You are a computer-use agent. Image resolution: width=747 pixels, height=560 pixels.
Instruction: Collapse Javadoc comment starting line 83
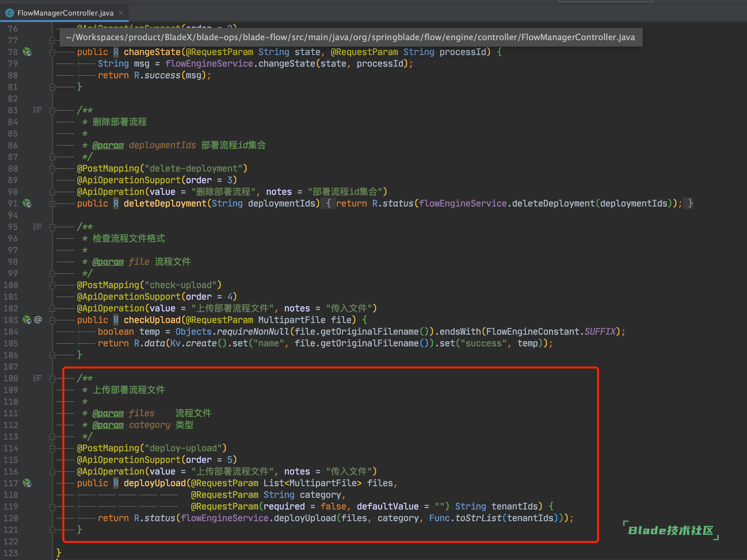(52, 110)
